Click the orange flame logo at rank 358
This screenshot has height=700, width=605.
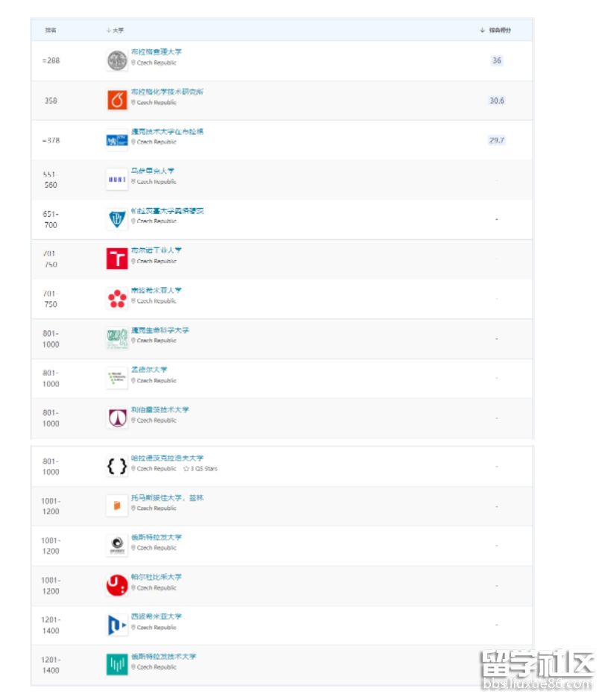coord(117,101)
